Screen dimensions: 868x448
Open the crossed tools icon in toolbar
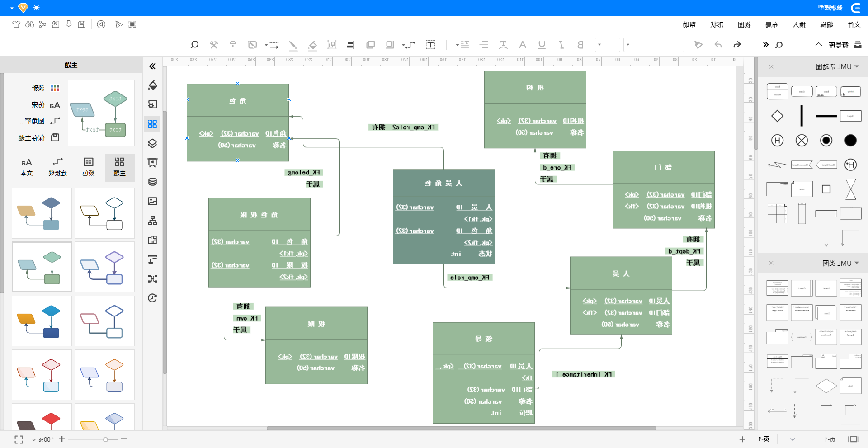214,45
